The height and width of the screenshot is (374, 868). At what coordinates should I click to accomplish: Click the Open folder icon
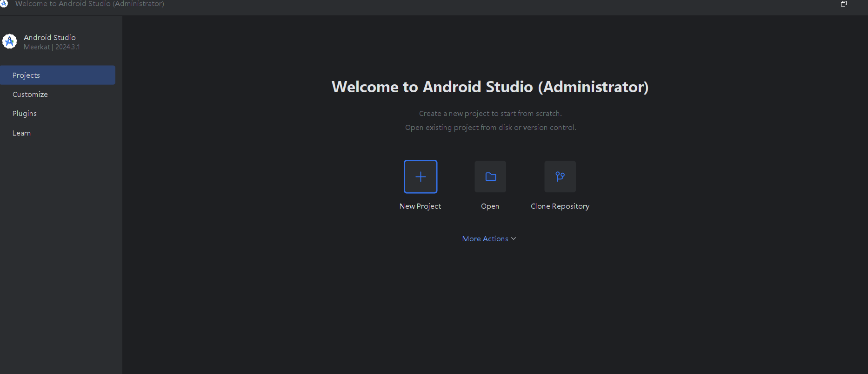pos(490,177)
